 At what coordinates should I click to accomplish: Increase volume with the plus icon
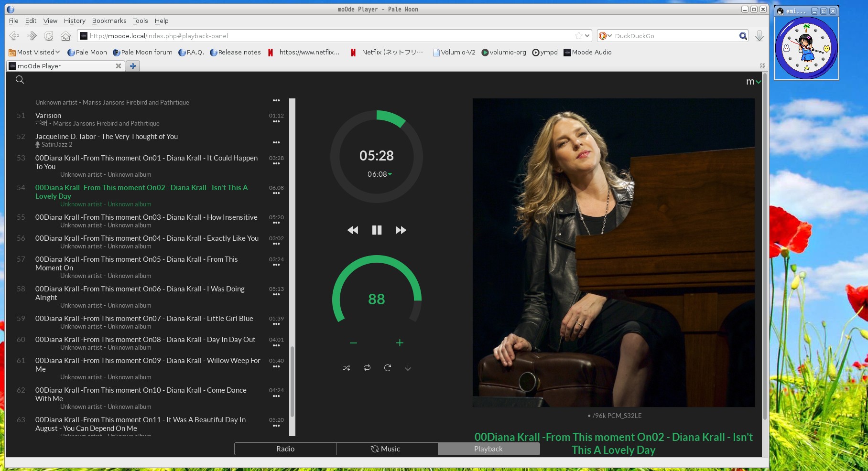tap(400, 343)
